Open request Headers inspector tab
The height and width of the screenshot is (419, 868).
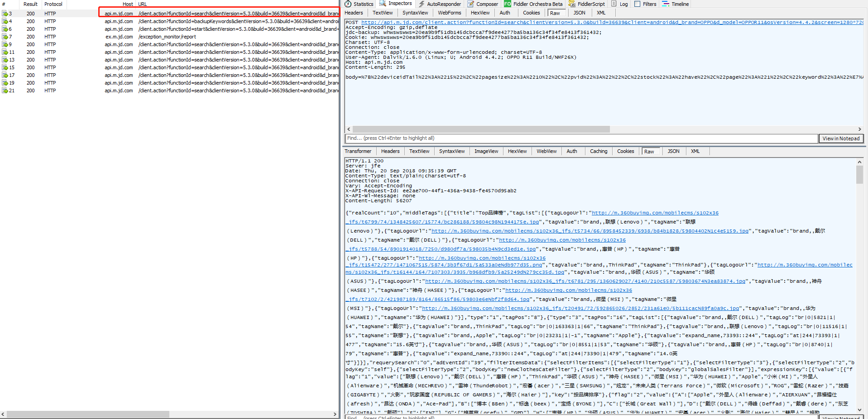pyautogui.click(x=354, y=13)
